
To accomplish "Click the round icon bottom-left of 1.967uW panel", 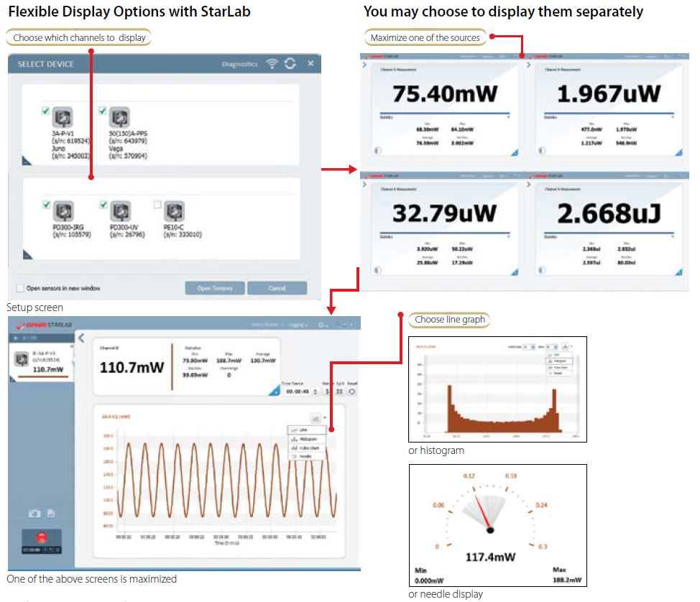I will point(542,151).
